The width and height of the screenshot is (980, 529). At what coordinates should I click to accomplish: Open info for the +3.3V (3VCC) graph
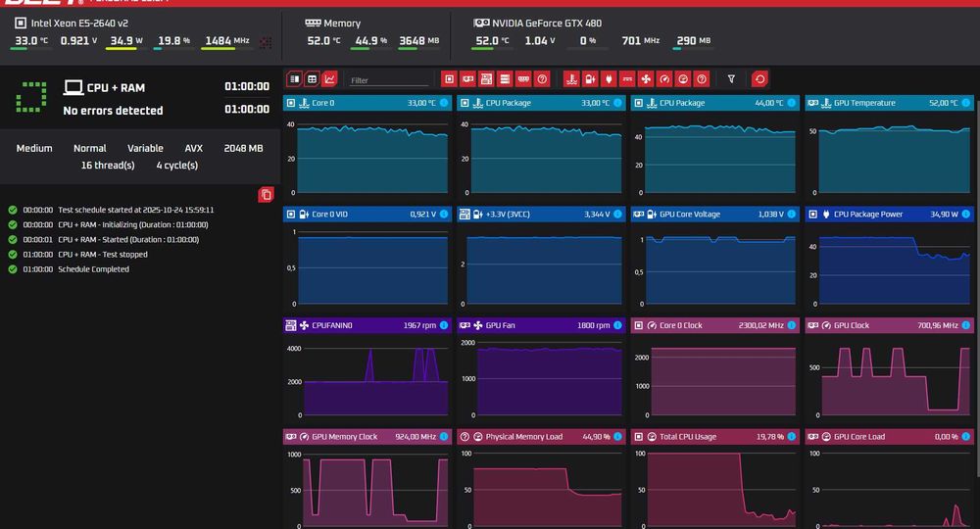617,215
